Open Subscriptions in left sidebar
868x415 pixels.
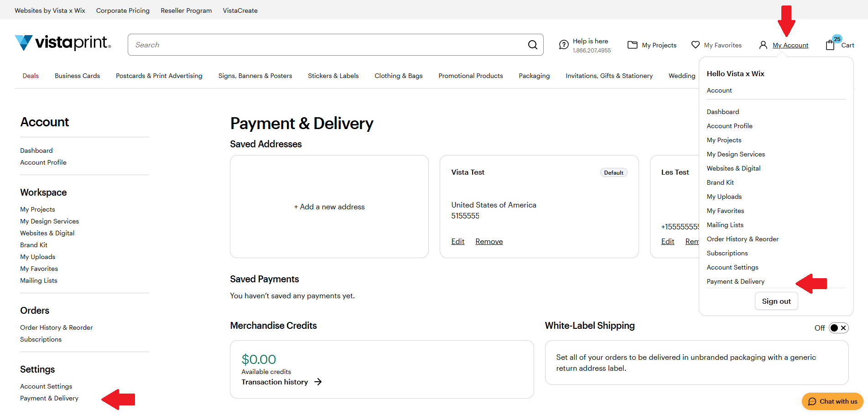41,339
